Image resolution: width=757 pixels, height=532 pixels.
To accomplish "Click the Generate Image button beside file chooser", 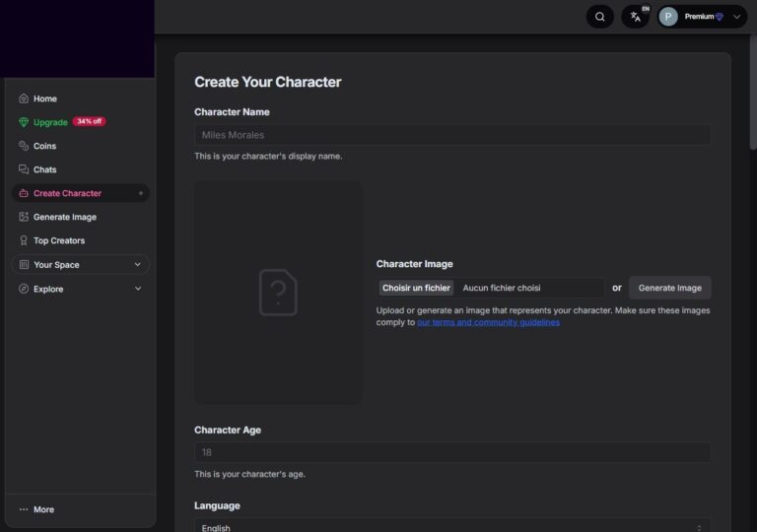I will pos(669,288).
